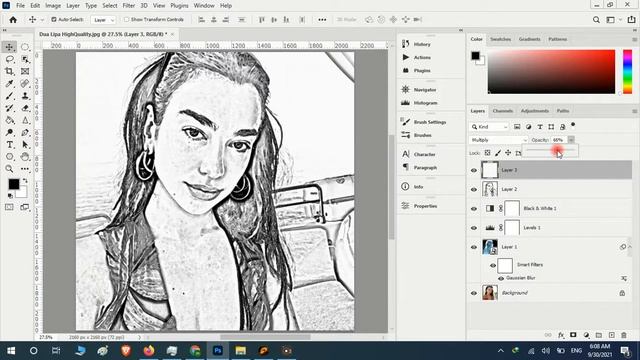640x360 pixels.
Task: Toggle the Auto-Select checkbox
Action: pyautogui.click(x=53, y=19)
